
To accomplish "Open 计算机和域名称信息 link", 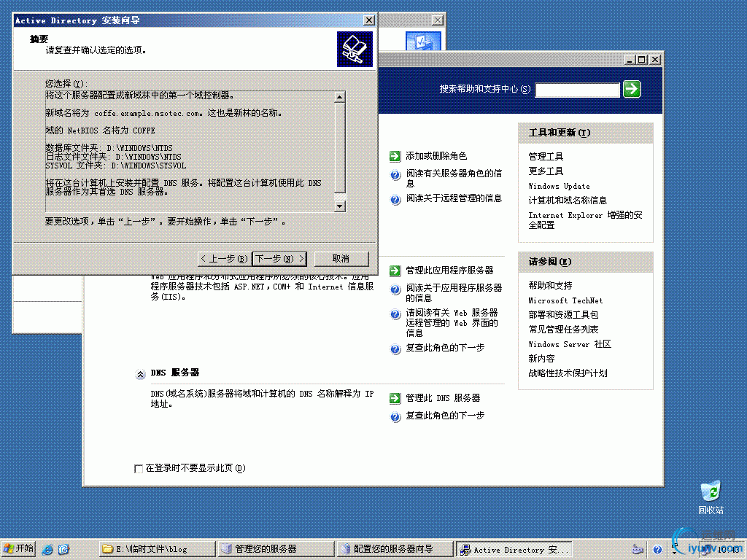I will (x=568, y=201).
